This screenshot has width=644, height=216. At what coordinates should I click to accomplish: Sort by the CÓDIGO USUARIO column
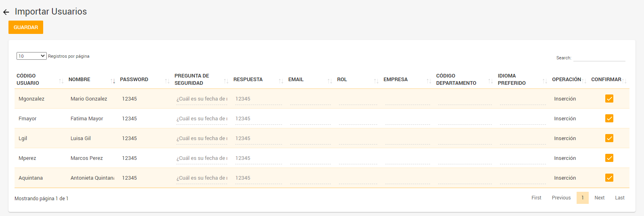coord(40,80)
